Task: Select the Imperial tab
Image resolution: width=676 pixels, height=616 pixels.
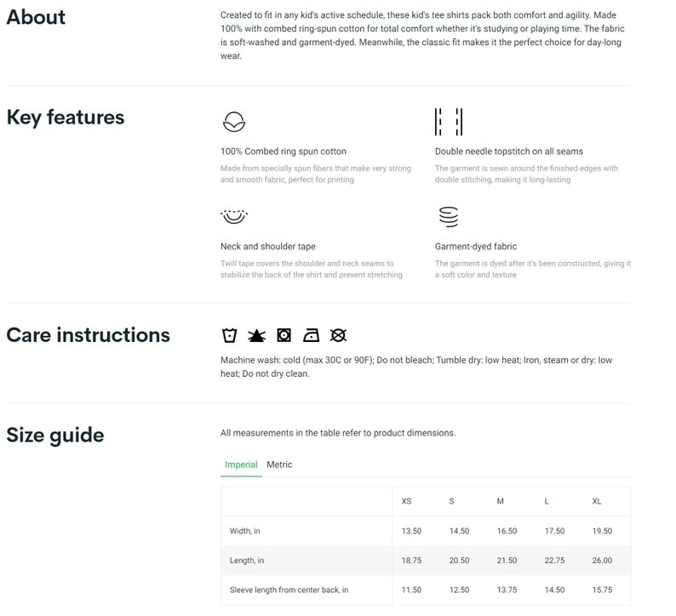Action: [241, 465]
